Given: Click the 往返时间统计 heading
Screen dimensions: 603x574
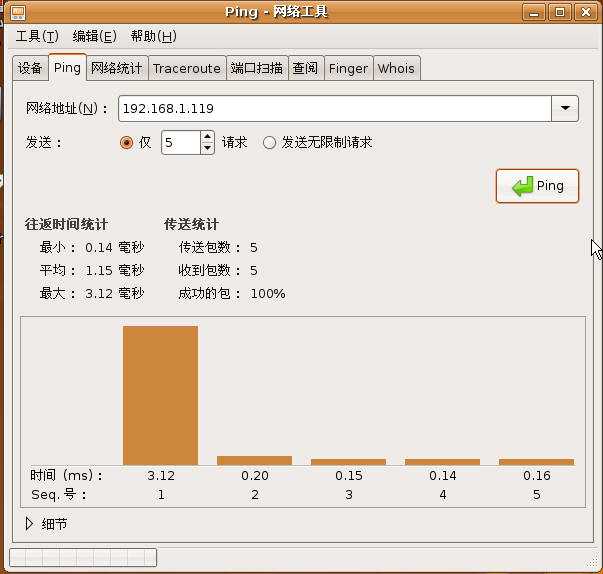Looking at the screenshot, I should click(x=67, y=224).
